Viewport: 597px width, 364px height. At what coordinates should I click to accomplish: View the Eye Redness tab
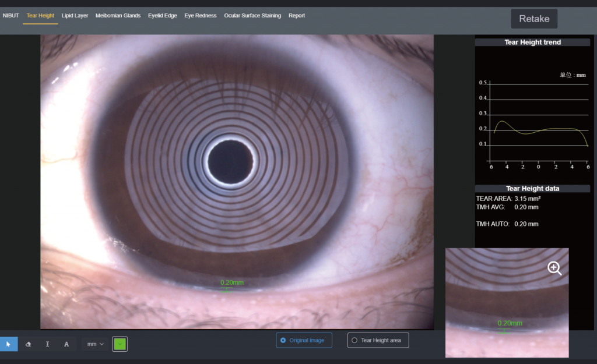201,16
